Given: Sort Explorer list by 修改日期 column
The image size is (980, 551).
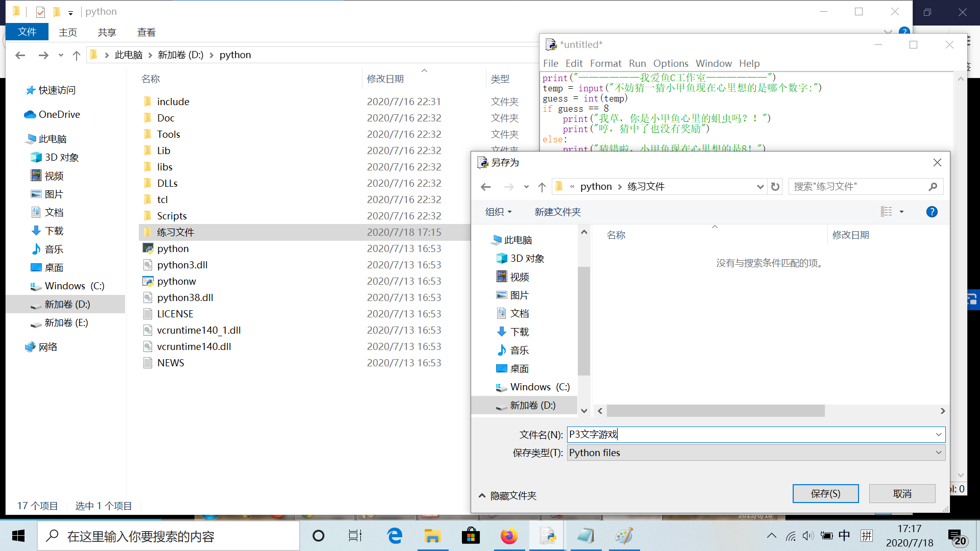Looking at the screenshot, I should 385,79.
